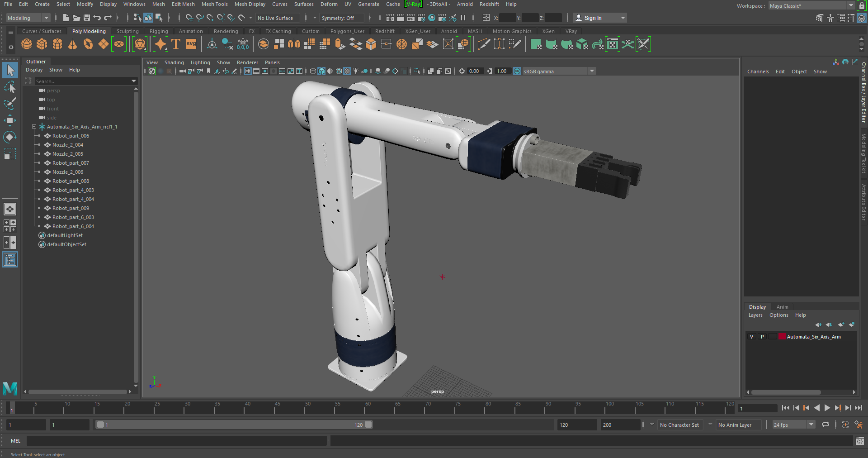Toggle loop playback mode icon
This screenshot has height=458, width=868.
(x=826, y=425)
